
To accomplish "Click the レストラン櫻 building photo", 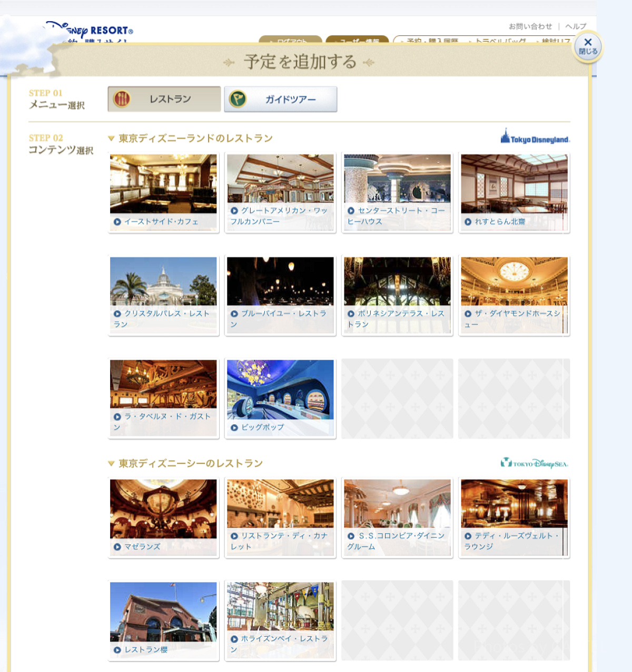I will (x=163, y=611).
